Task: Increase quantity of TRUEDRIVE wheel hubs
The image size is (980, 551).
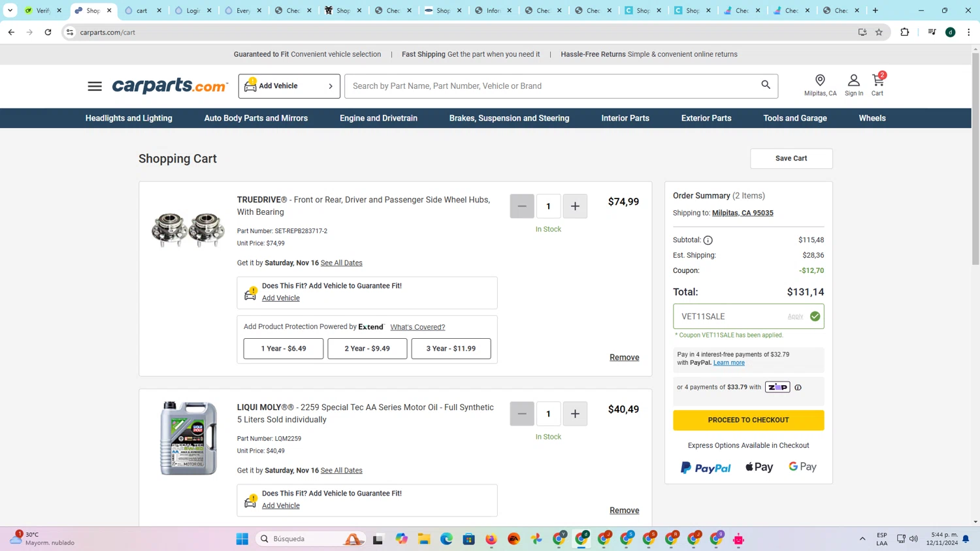Action: [x=575, y=206]
